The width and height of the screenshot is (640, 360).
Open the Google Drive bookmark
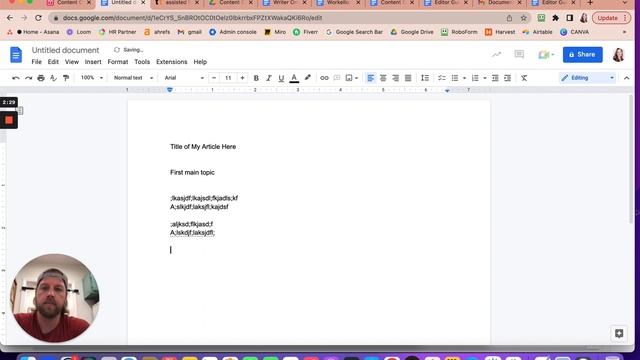point(412,32)
